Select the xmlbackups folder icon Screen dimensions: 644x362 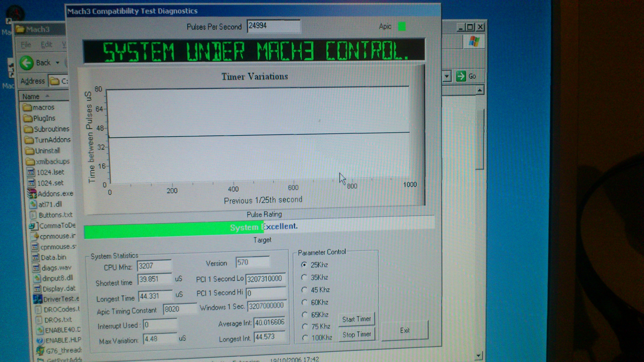click(30, 161)
